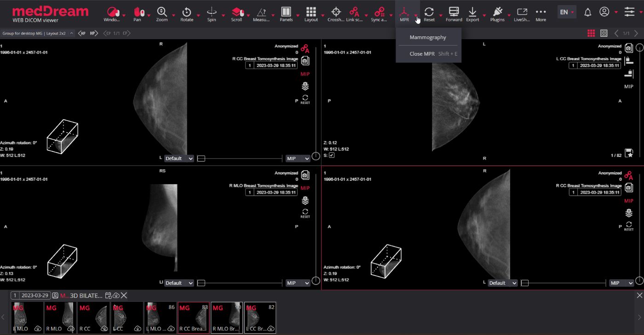Image resolution: width=644 pixels, height=335 pixels.
Task: Close the study thumbnail bar
Action: [x=639, y=295]
